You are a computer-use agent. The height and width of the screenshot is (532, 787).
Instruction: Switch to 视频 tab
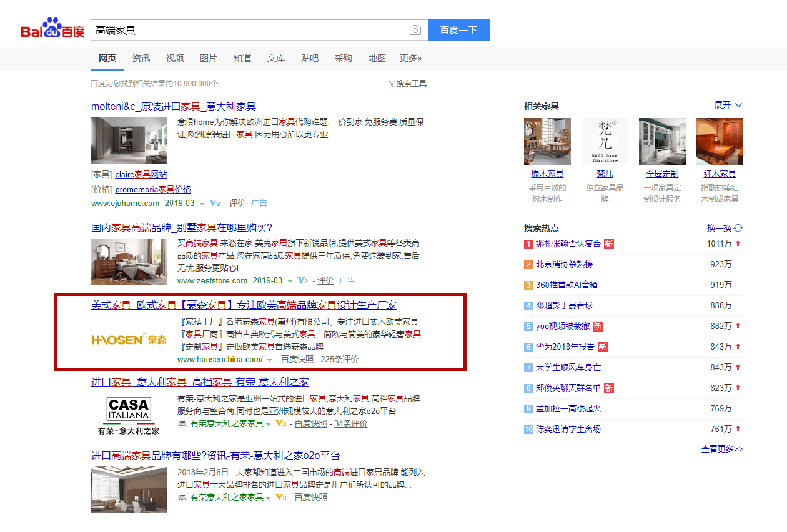175,58
